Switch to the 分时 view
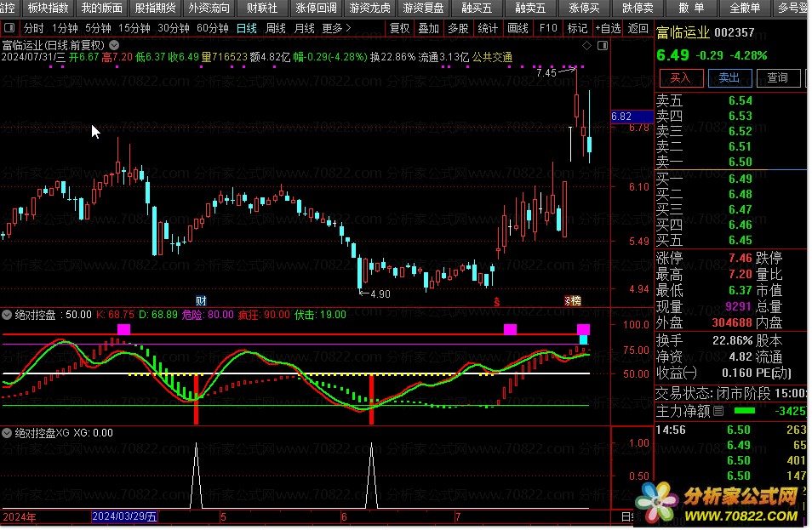812x530 pixels. (34, 28)
